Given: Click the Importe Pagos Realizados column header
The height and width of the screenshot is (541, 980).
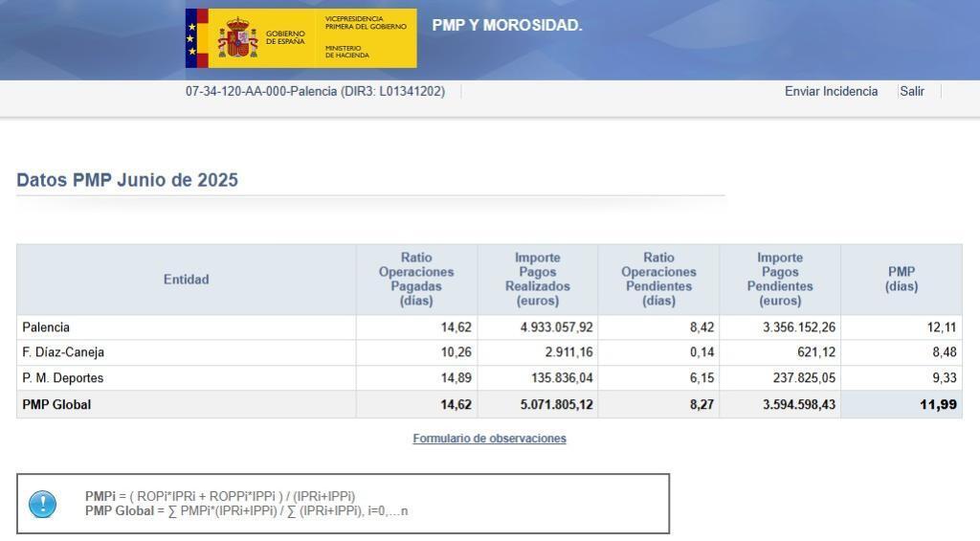Looking at the screenshot, I should click(x=537, y=280).
